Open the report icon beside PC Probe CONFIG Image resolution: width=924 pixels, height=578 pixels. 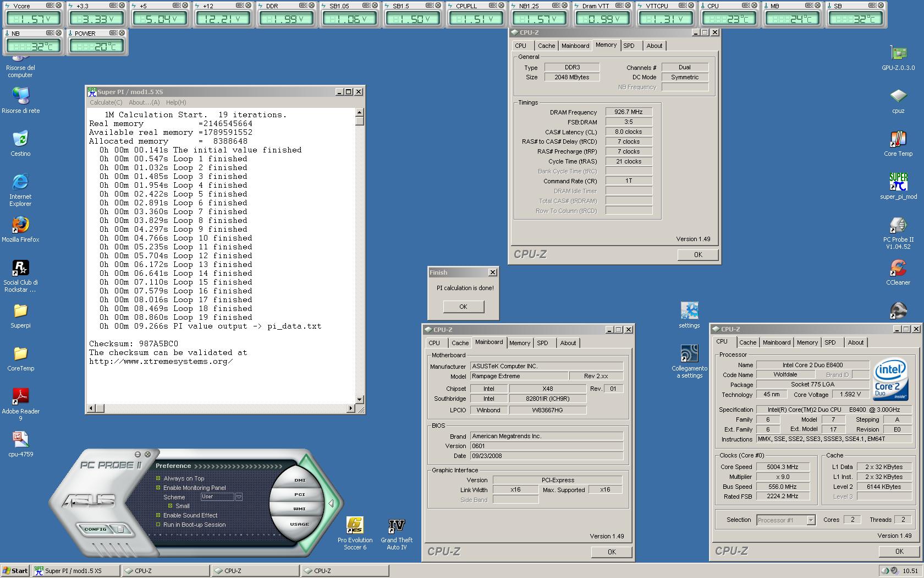(120, 530)
